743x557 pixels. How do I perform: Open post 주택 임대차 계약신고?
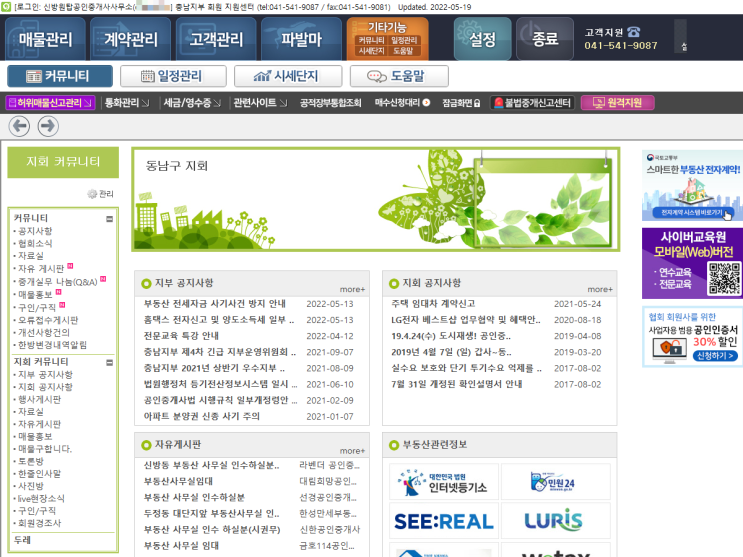pyautogui.click(x=433, y=303)
